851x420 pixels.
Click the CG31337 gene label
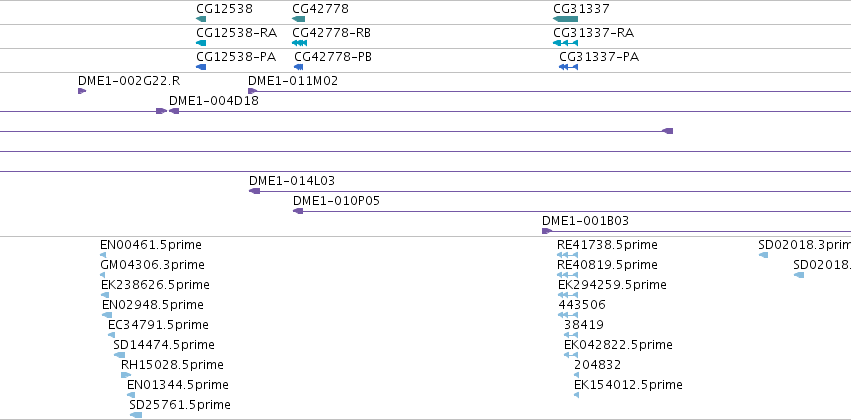581,9
